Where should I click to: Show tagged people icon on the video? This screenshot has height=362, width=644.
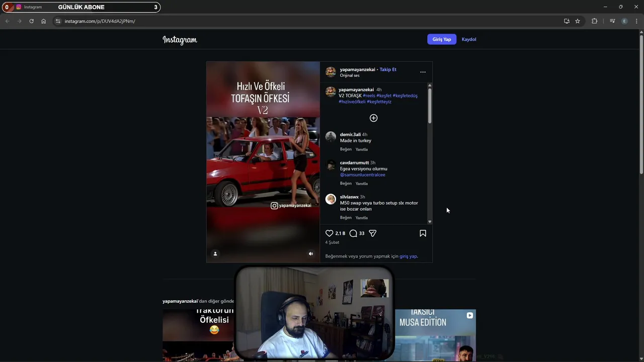point(215,254)
